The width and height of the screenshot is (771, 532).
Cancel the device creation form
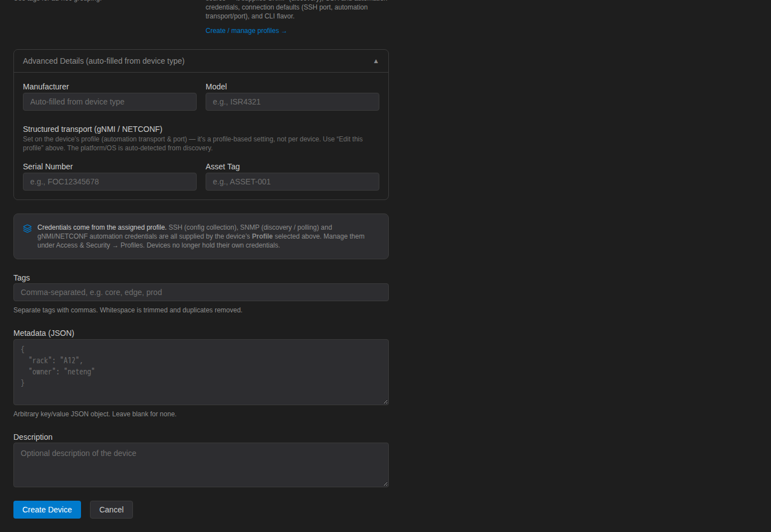click(111, 510)
